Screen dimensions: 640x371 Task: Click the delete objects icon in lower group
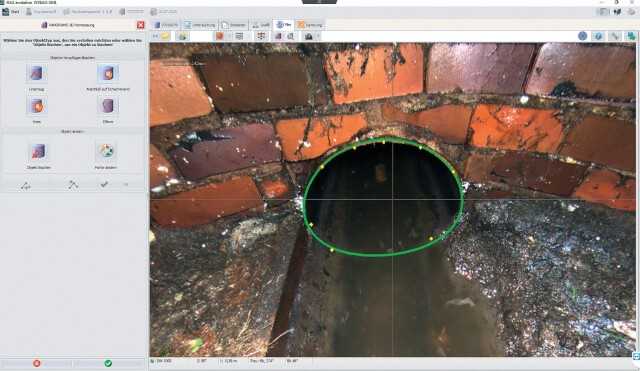click(38, 152)
